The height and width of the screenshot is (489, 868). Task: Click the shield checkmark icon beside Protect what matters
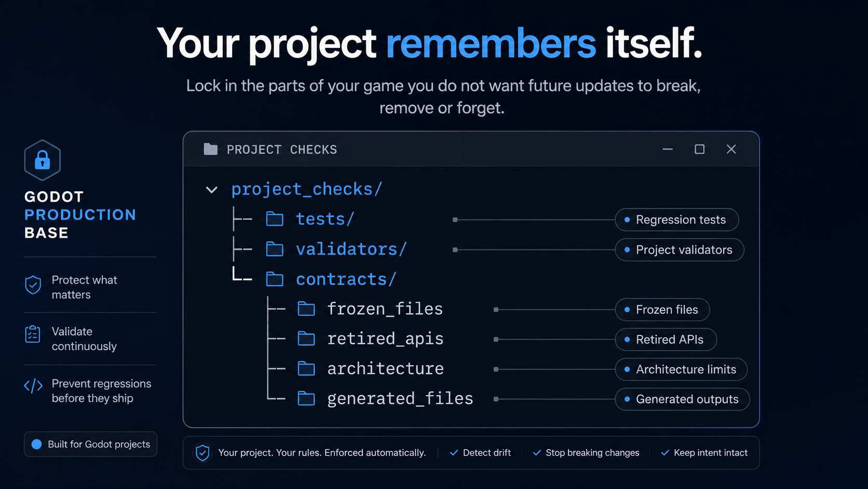click(33, 285)
